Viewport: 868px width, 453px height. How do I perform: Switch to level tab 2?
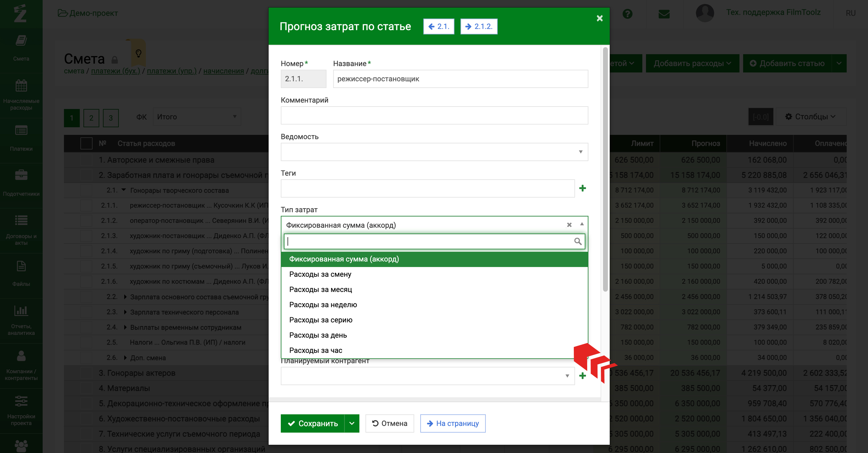tap(91, 118)
